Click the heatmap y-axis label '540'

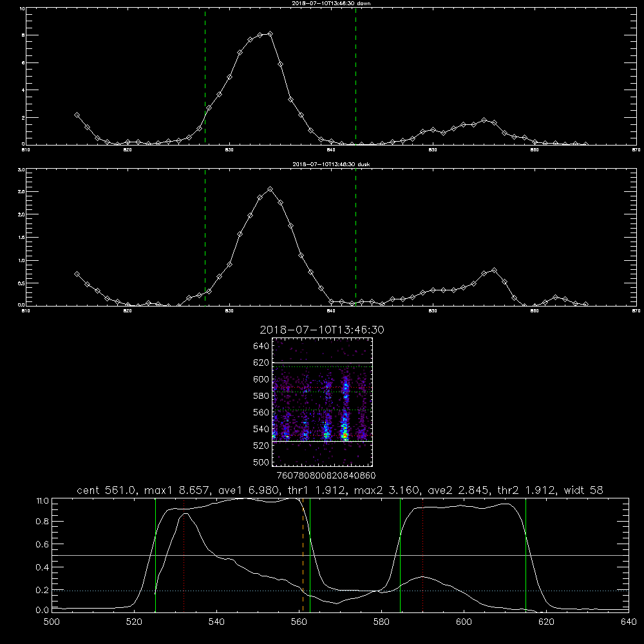pos(261,429)
